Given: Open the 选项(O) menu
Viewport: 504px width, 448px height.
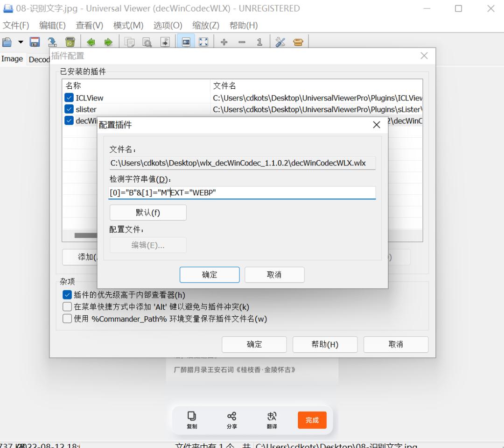Looking at the screenshot, I should [x=168, y=25].
